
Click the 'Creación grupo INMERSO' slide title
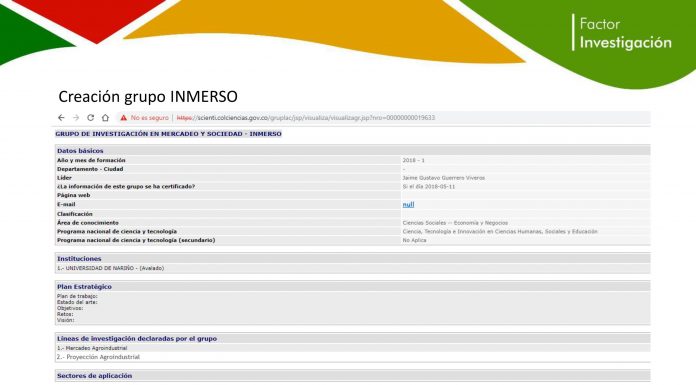click(x=148, y=96)
